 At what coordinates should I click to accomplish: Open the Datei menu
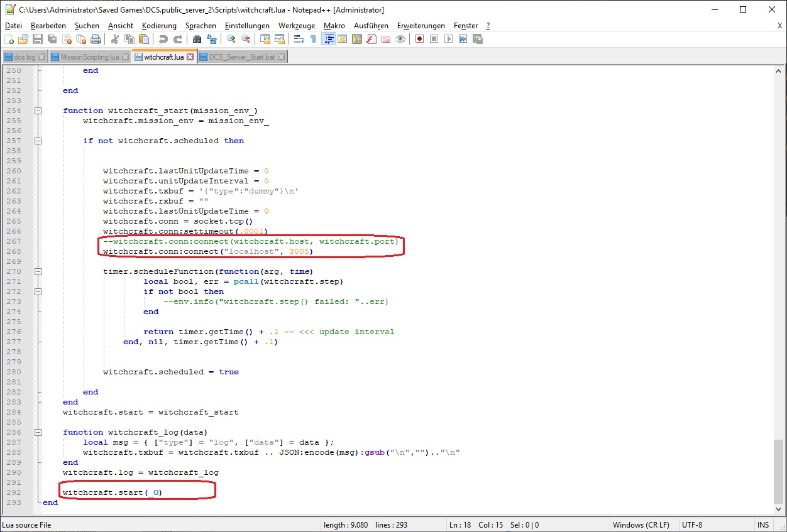click(13, 26)
